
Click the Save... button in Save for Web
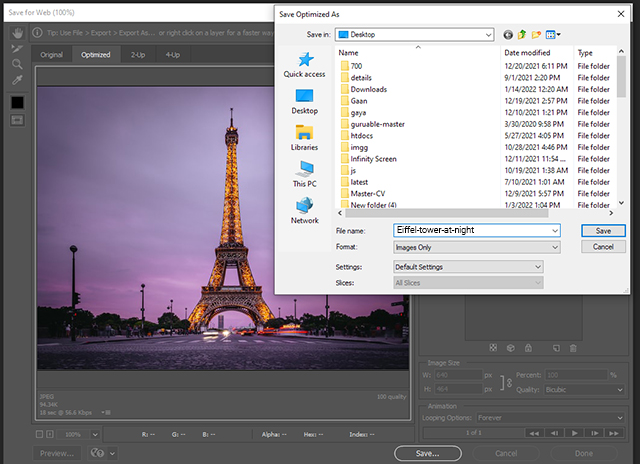(428, 453)
